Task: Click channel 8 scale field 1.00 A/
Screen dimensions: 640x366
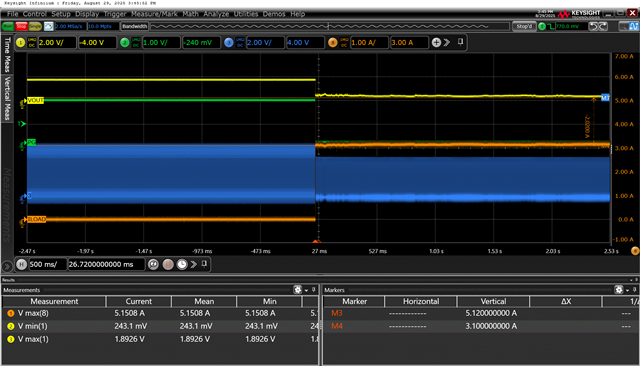Action: [x=369, y=42]
